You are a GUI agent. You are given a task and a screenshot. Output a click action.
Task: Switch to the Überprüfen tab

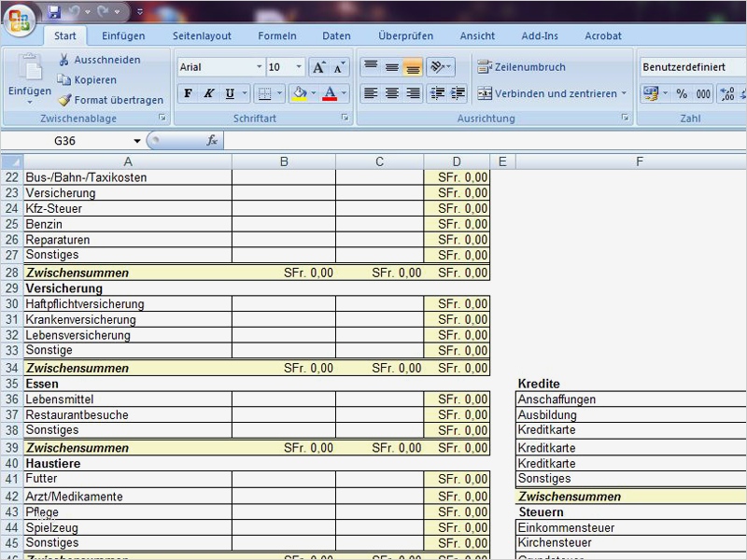tap(405, 35)
